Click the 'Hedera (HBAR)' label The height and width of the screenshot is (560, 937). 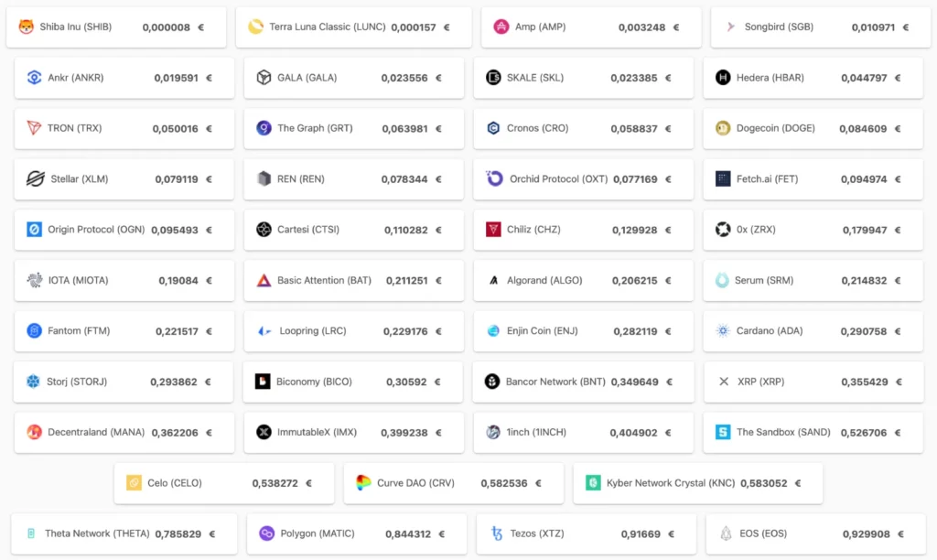click(770, 78)
